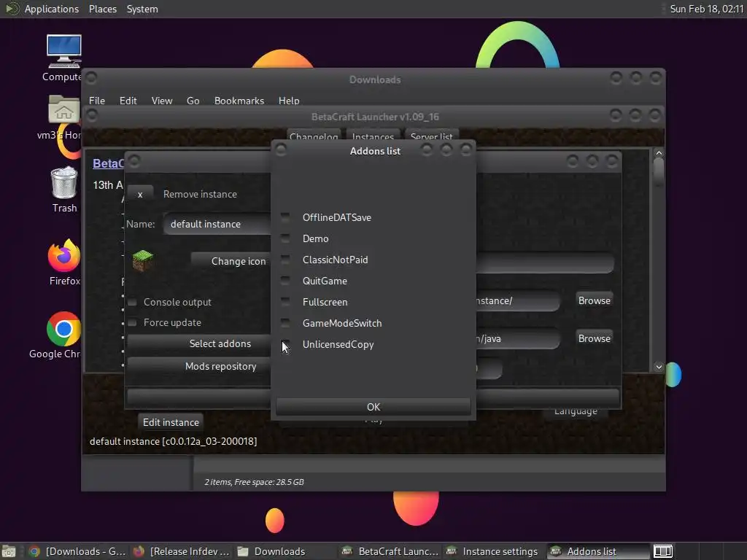
Task: Click the clock showing Sun Feb 18
Action: coord(706,9)
